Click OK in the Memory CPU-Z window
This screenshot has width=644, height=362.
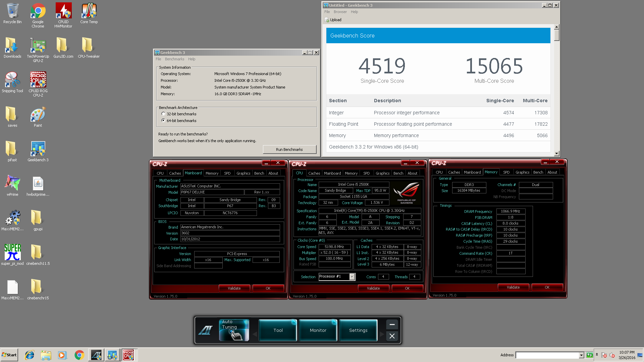(x=547, y=287)
